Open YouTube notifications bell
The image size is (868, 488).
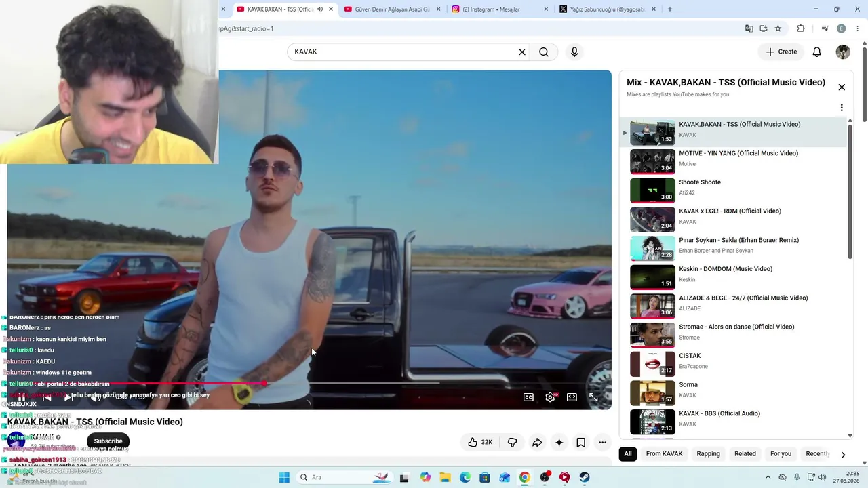(x=817, y=52)
